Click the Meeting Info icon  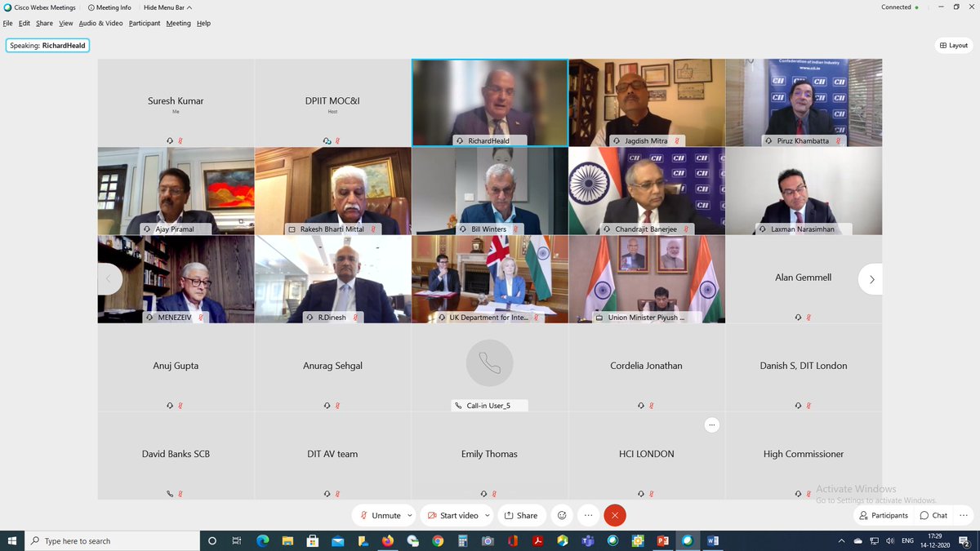[90, 7]
